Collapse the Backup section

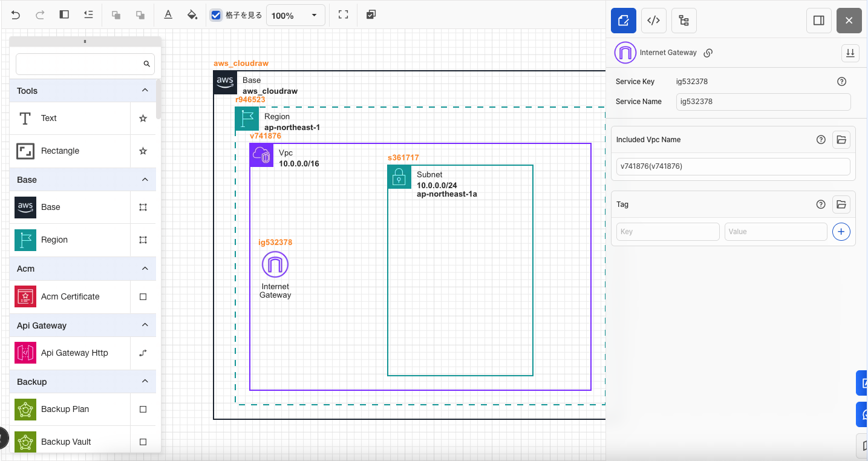pyautogui.click(x=145, y=382)
